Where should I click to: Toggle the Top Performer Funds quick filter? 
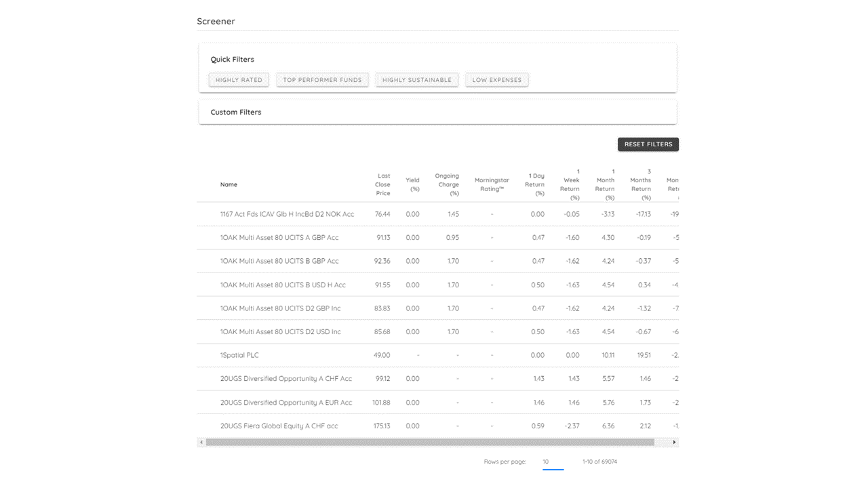pos(322,79)
